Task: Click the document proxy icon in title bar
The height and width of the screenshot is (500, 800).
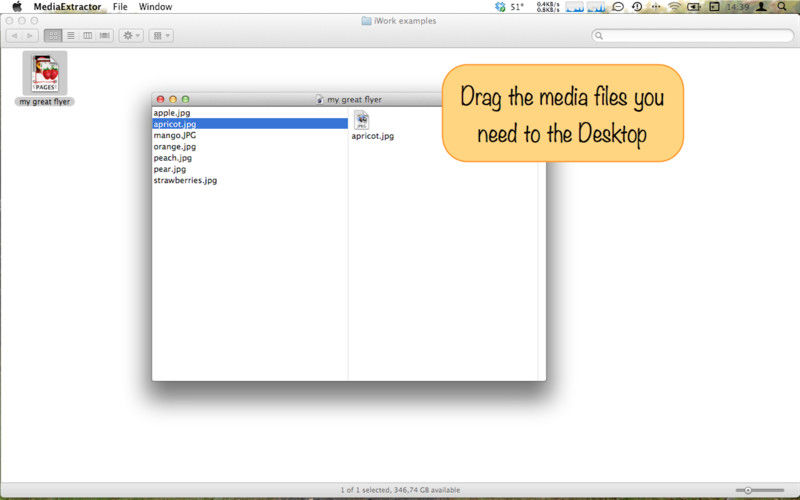Action: (x=319, y=99)
